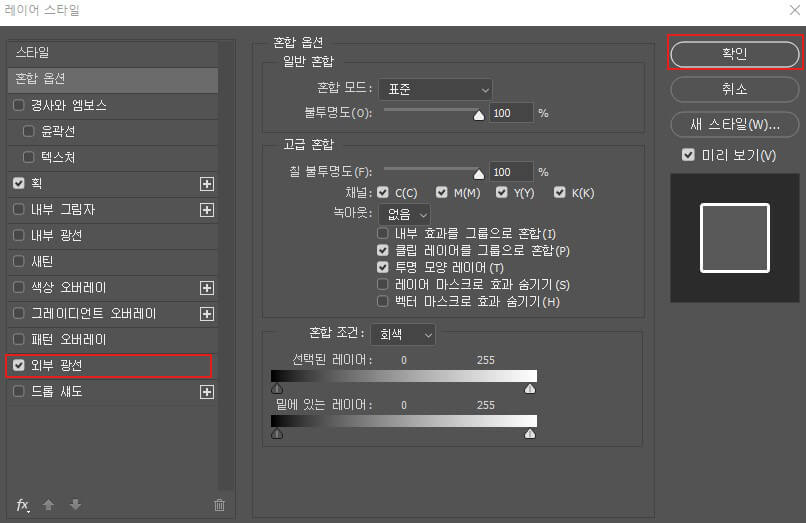Click plus icon beside 그레이디언트 오버레이
Viewport: 806px width, 523px height.
tap(207, 314)
